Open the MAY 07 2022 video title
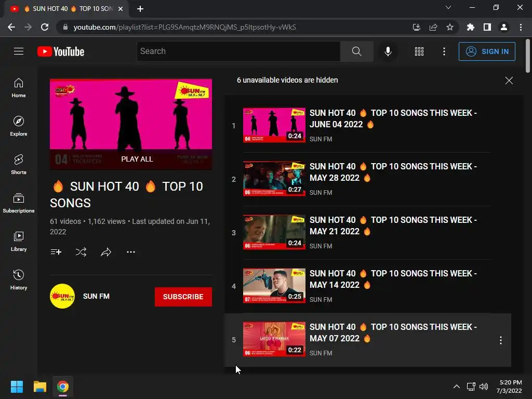 click(x=393, y=332)
